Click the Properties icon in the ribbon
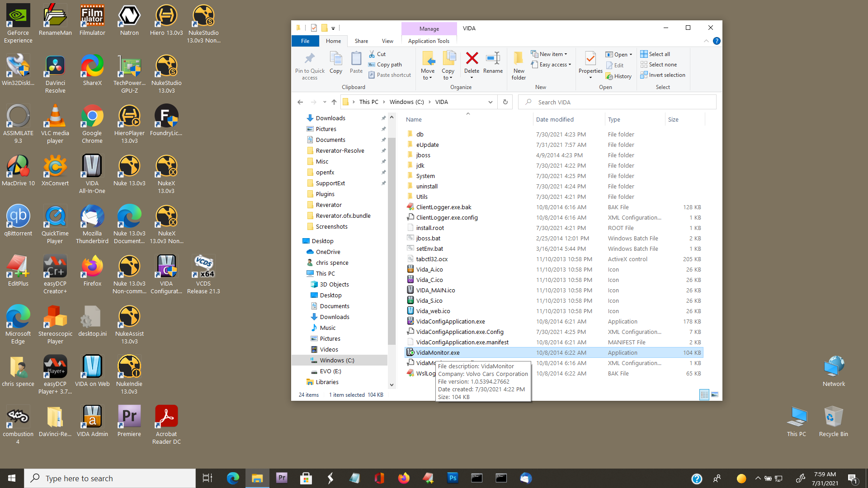Screen dimensions: 868x488 pyautogui.click(x=590, y=59)
